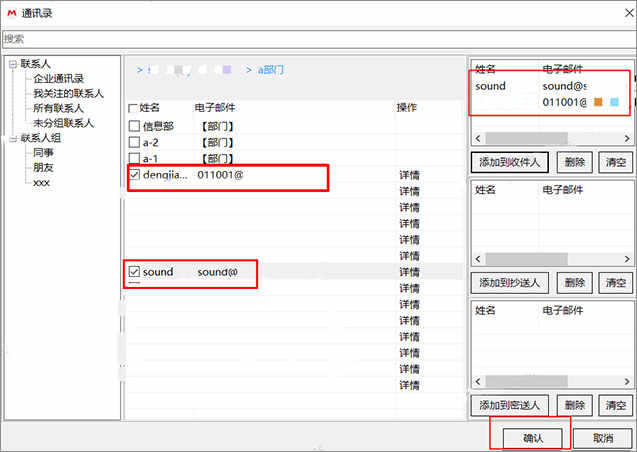Open the 朋友 contact group
637x452 pixels.
point(43,167)
